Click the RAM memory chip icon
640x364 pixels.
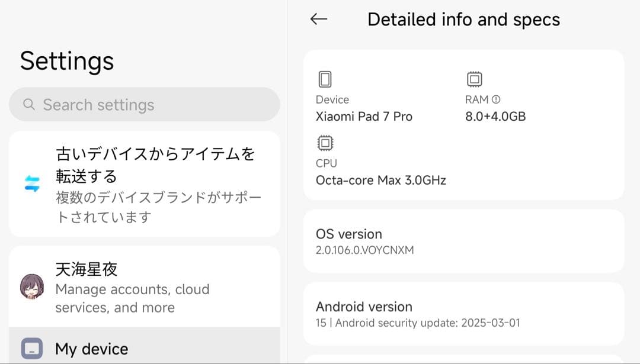(x=473, y=79)
